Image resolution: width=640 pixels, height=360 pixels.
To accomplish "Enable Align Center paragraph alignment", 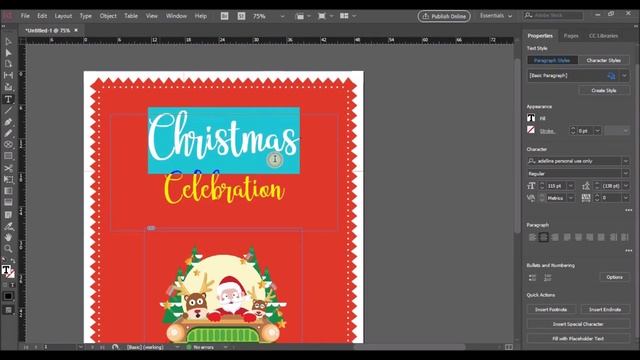I will (543, 237).
